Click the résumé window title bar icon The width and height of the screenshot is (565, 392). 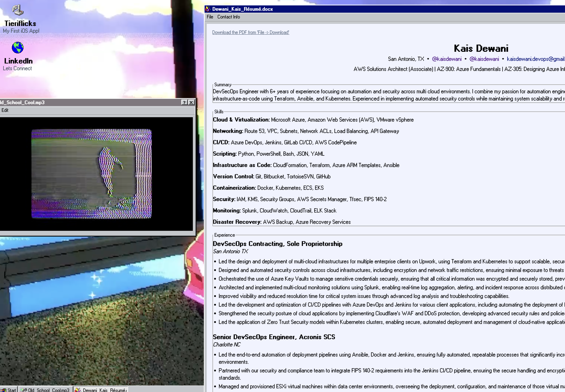click(208, 9)
